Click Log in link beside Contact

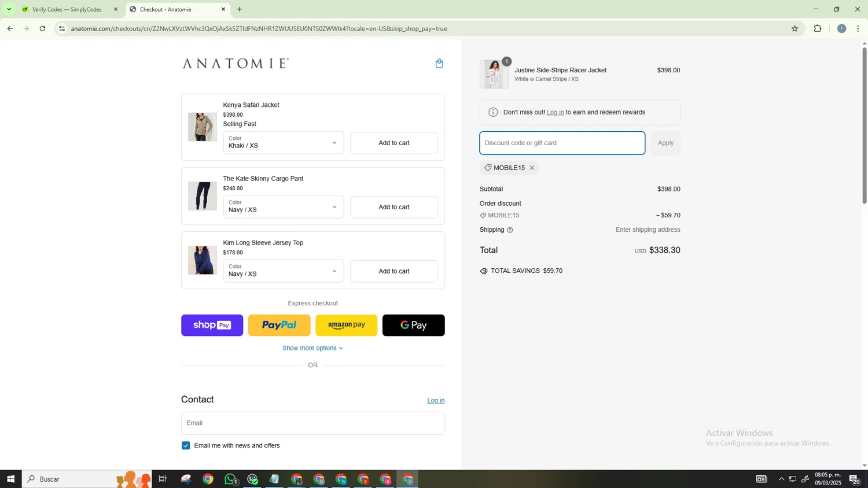[x=436, y=401]
